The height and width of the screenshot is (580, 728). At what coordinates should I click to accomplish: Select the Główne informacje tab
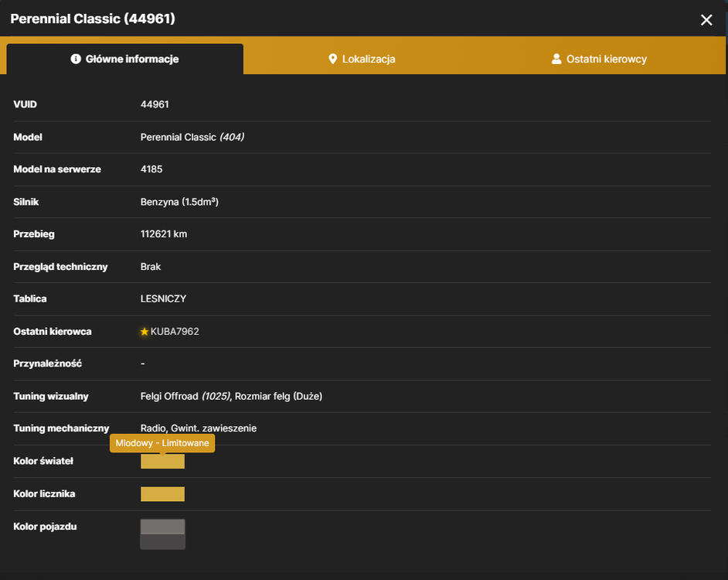(125, 59)
